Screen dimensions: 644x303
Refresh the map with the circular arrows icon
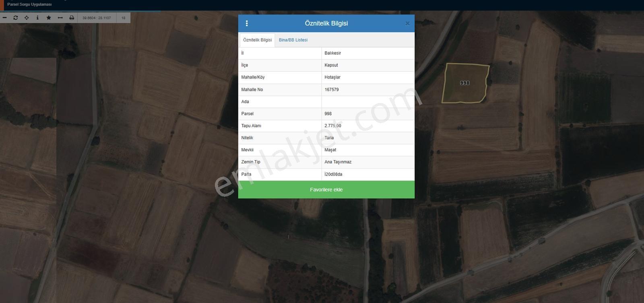[x=15, y=18]
